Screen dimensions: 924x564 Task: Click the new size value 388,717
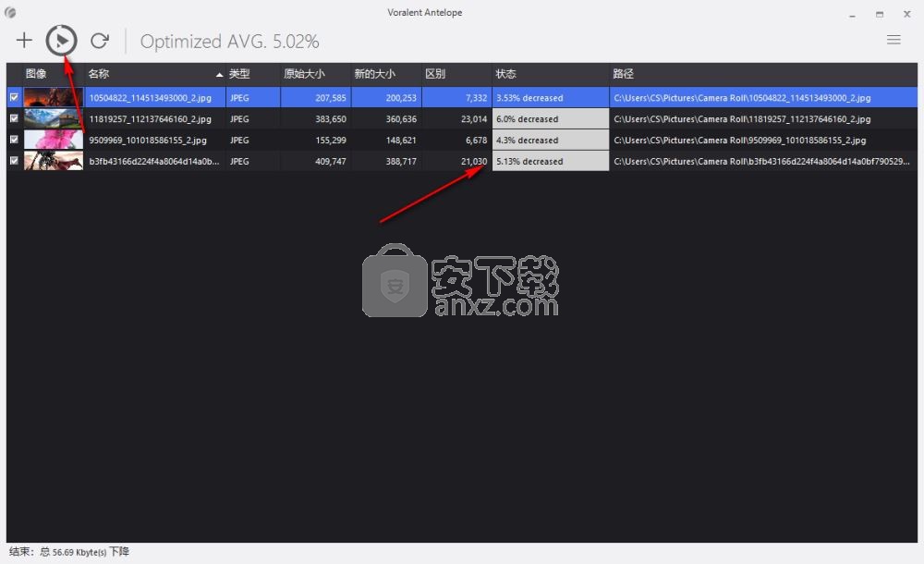click(x=401, y=162)
